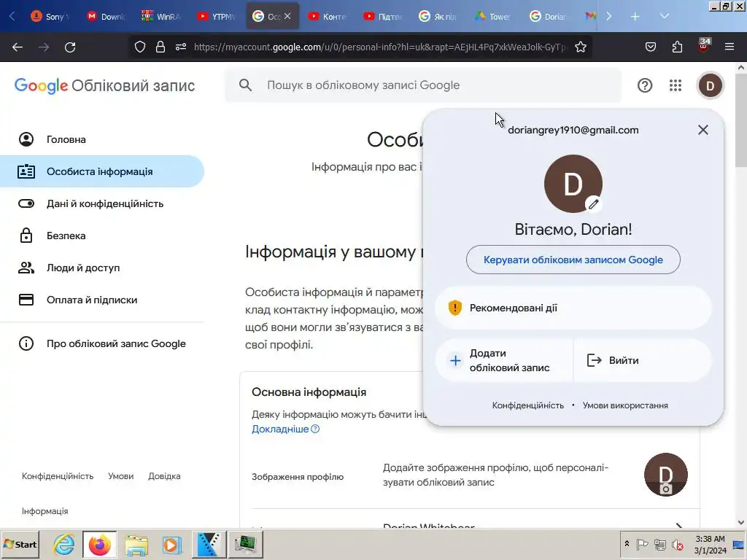Click the Google Обліковий запис logo

coord(104,86)
